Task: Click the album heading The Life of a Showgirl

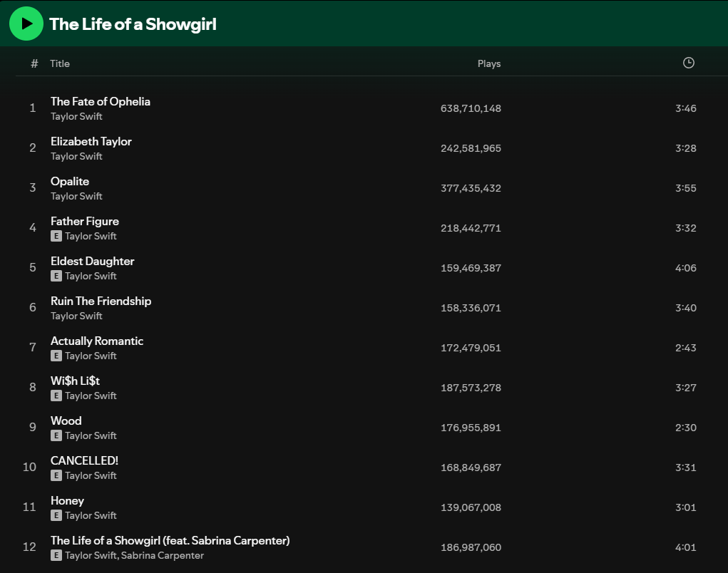Action: pyautogui.click(x=133, y=24)
